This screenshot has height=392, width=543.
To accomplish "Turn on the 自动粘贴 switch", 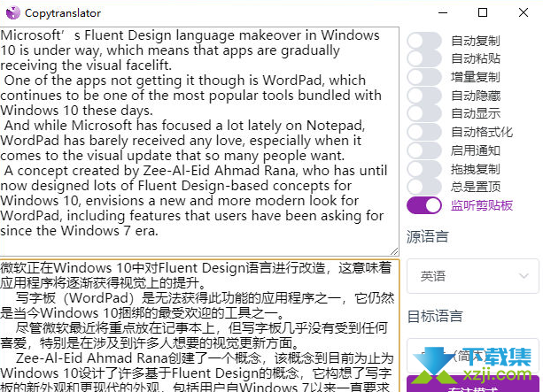I will click(x=424, y=58).
